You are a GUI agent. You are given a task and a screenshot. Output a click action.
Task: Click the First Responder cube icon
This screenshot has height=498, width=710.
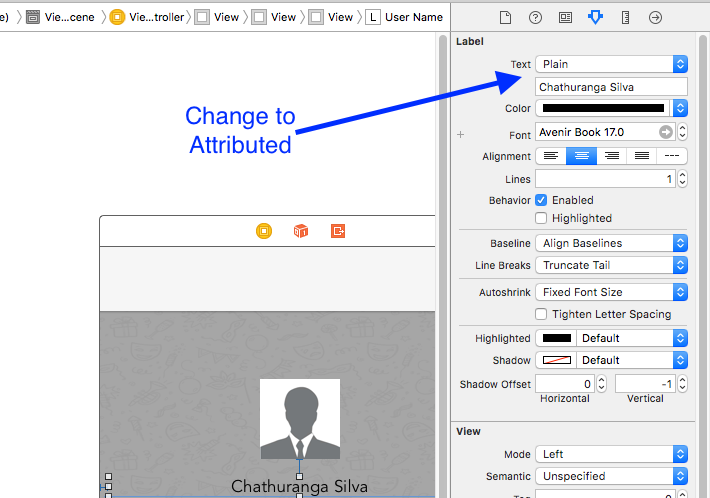tap(301, 231)
